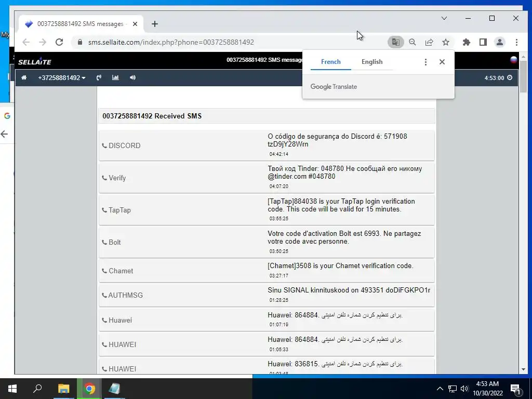Click the Discord security code message
Viewport: 532px width, 399px height.
(x=337, y=140)
